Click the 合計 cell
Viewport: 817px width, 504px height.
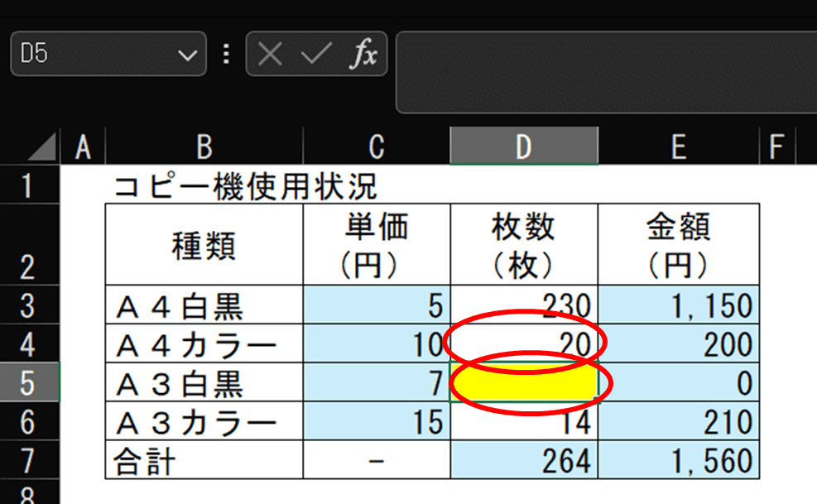tap(204, 459)
